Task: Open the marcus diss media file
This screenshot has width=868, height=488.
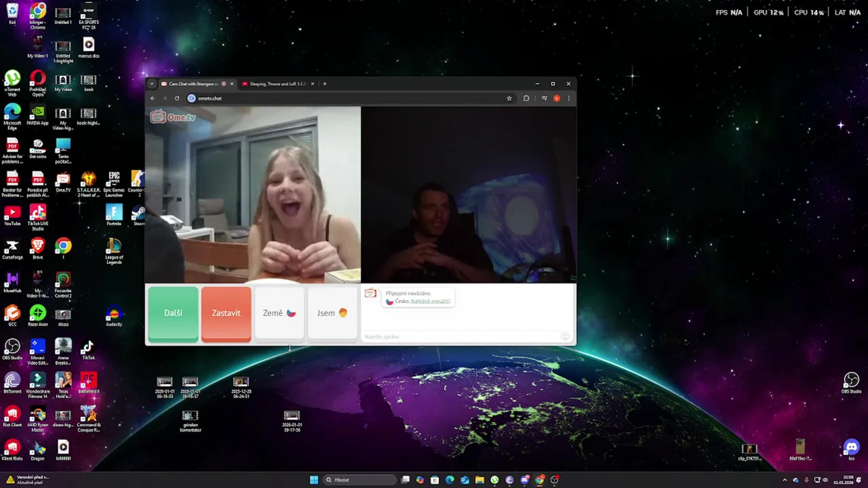Action: coord(88,47)
